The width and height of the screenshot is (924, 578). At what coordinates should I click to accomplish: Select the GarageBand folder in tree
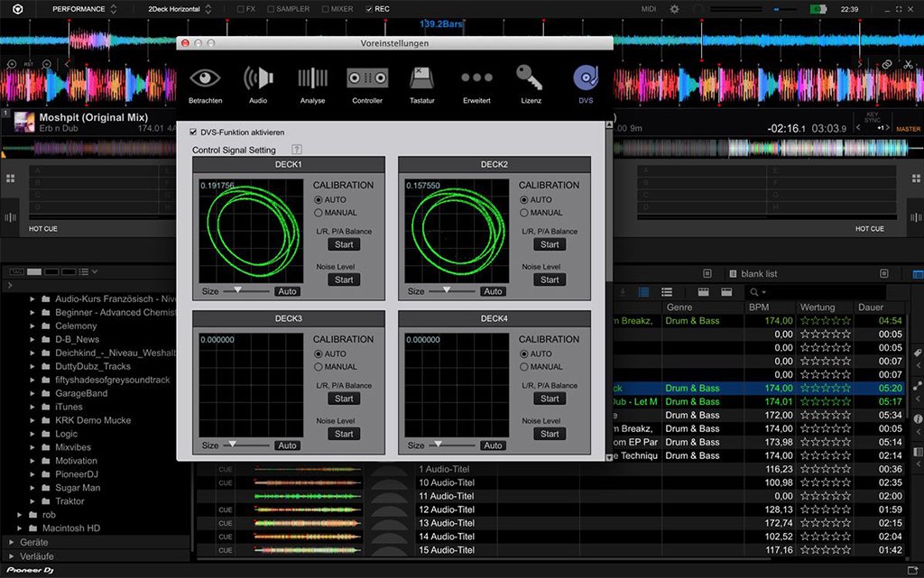point(81,393)
